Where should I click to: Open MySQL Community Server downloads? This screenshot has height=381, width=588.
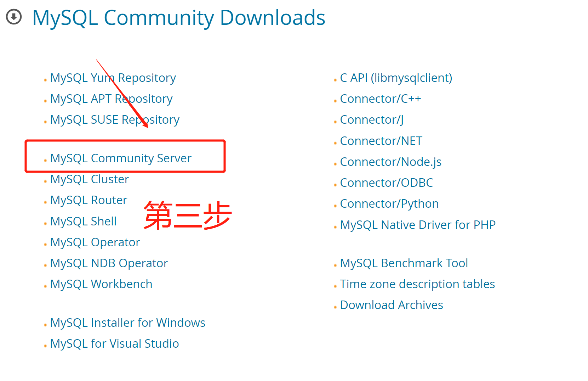[x=121, y=158]
